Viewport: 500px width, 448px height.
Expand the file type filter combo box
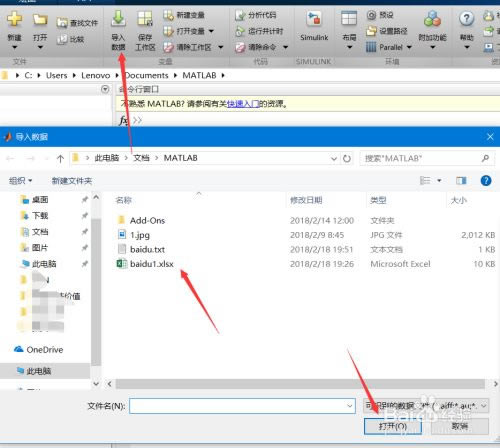pyautogui.click(x=426, y=406)
